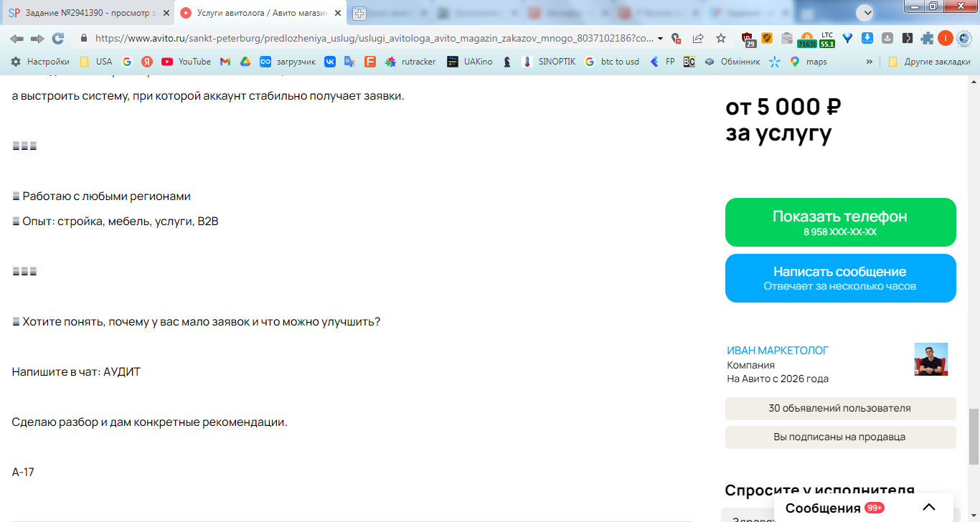The image size is (980, 522).
Task: Click the price text от 5 000 ₽
Action: [x=783, y=107]
